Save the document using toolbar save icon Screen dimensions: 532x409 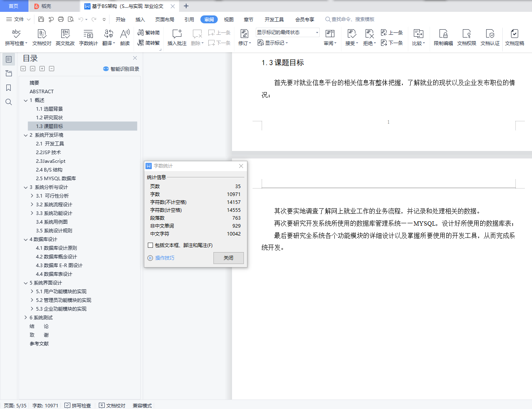(41, 19)
